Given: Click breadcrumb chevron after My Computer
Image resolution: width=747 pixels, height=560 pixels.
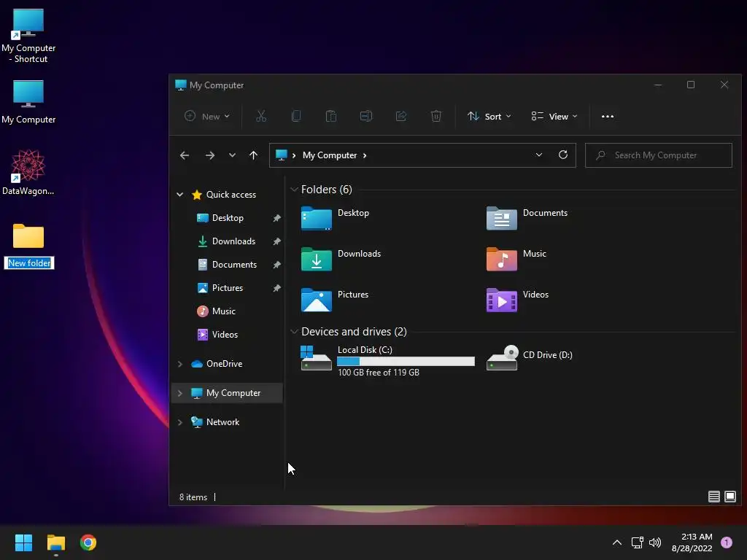Looking at the screenshot, I should pyautogui.click(x=365, y=155).
